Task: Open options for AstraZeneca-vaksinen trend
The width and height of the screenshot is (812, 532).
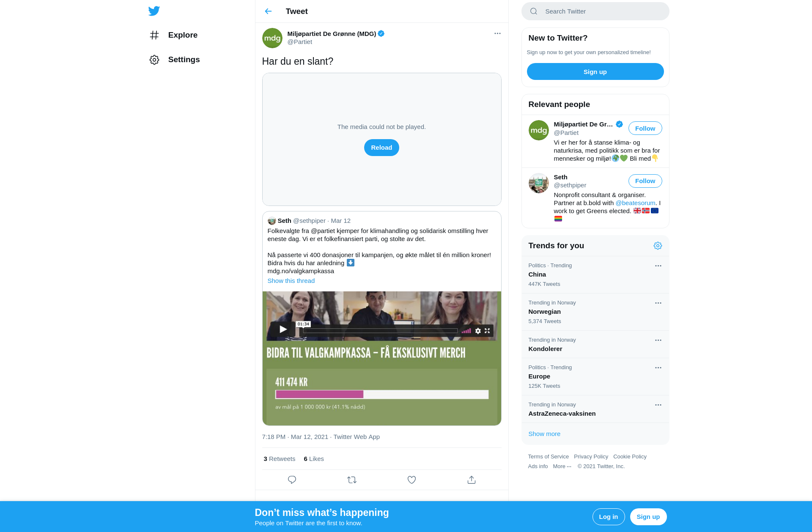Action: (x=658, y=405)
